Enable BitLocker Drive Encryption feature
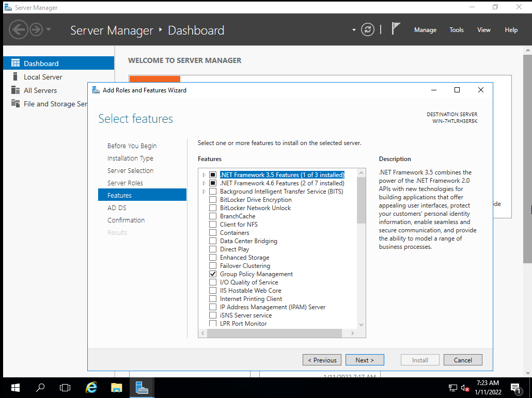 pos(212,199)
